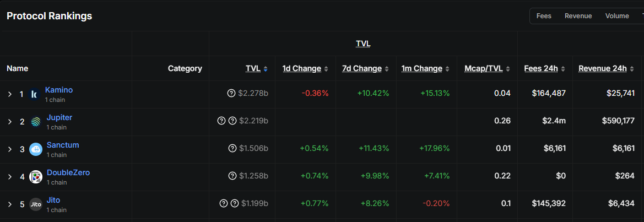Image resolution: width=644 pixels, height=222 pixels.
Task: Switch to the Fees tab
Action: click(x=544, y=16)
